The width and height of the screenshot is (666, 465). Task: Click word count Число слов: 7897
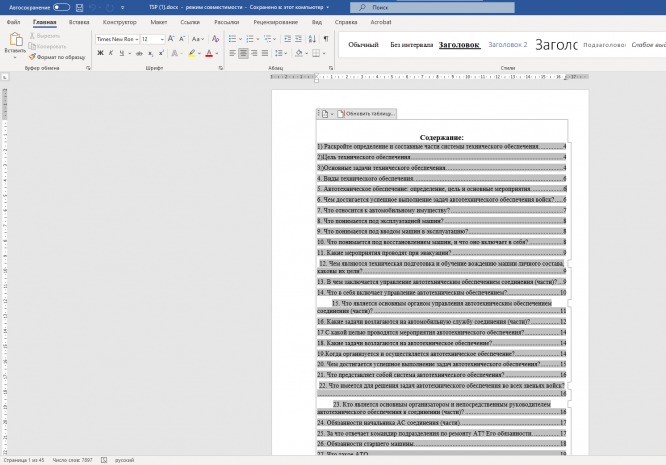coord(72,460)
